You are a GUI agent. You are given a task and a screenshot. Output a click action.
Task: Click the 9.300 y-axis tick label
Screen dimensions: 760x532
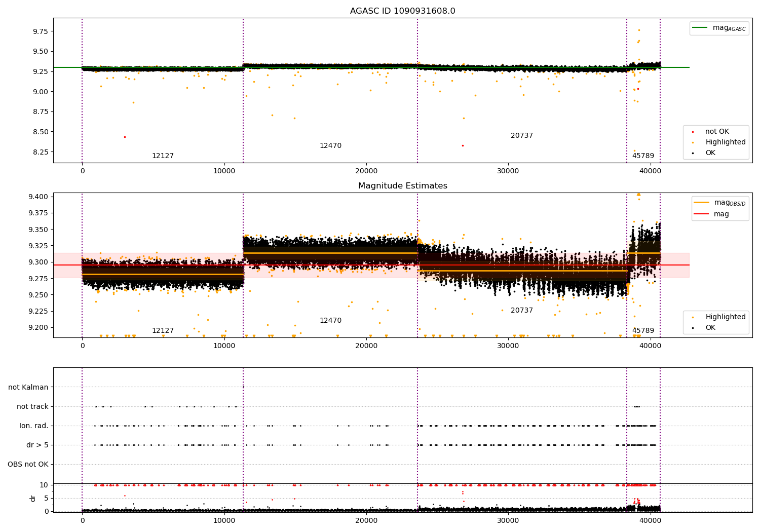point(39,262)
